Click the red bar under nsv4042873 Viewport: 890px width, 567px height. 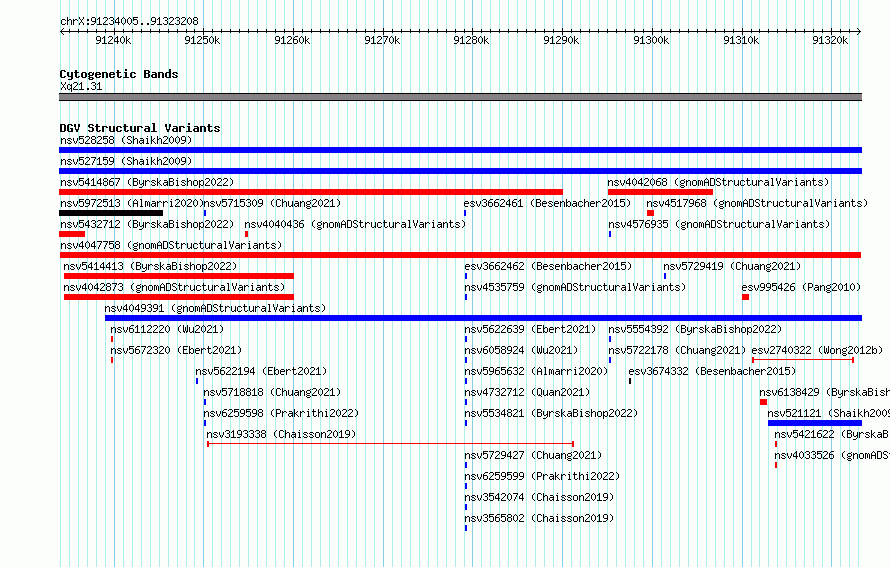pos(179,297)
